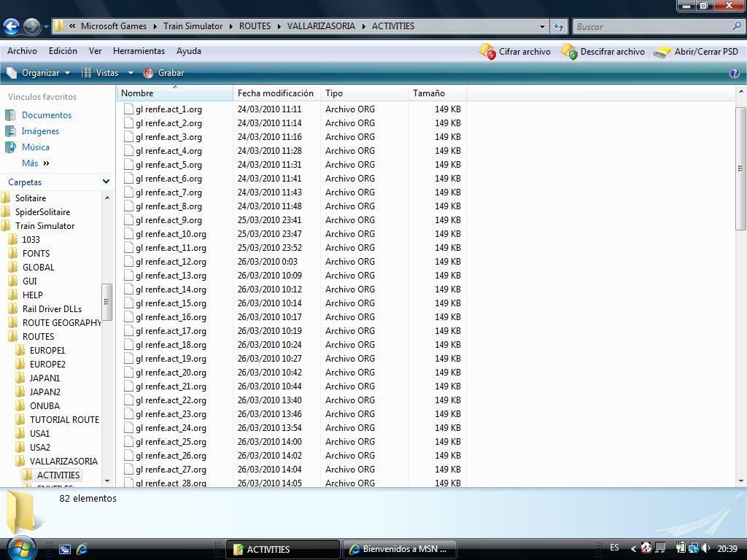This screenshot has height=560, width=747.
Task: Open the Edición menu
Action: point(63,51)
